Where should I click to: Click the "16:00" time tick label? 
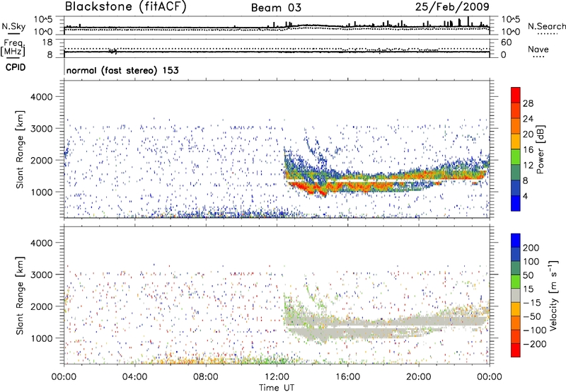347,376
